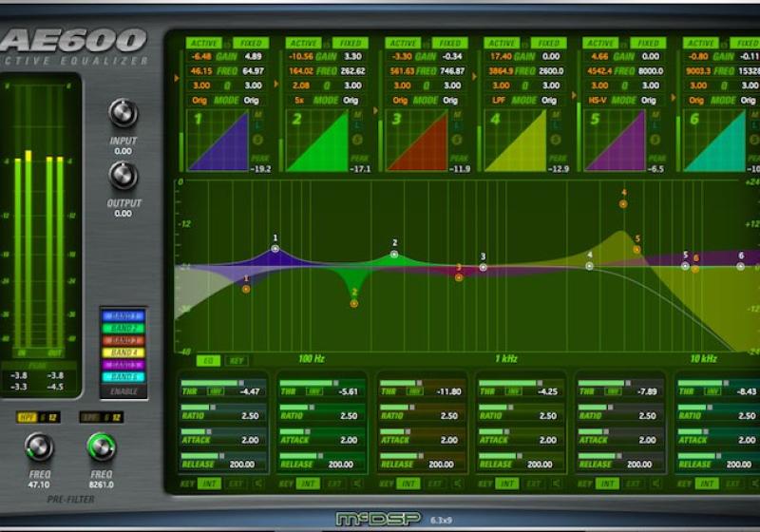The image size is (760, 532).
Task: Open band 4 LPF mode selector
Action: pos(498,100)
